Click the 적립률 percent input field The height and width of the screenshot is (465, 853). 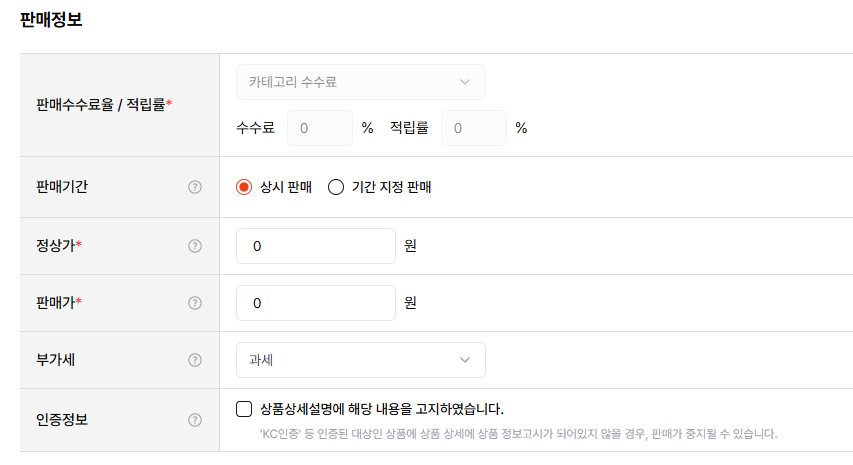coord(474,128)
